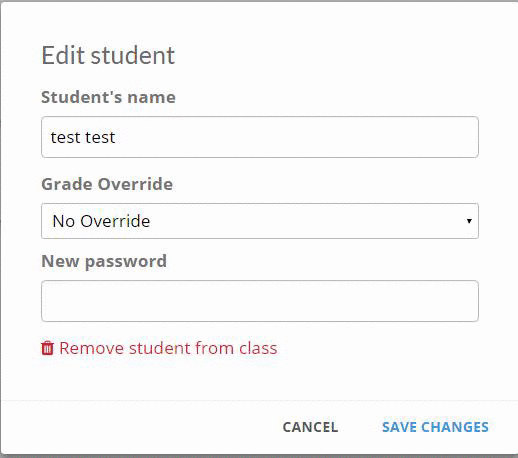The height and width of the screenshot is (458, 518).
Task: Cancel editing the student
Action: [x=310, y=427]
